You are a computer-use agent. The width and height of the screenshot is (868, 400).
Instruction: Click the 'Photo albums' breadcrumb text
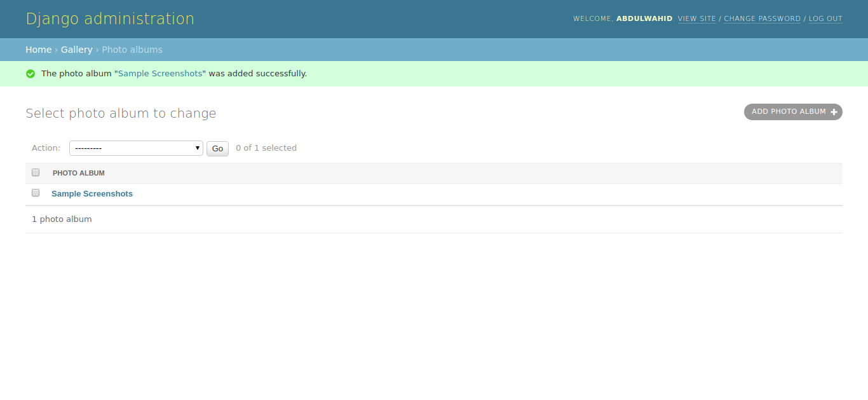tap(132, 50)
